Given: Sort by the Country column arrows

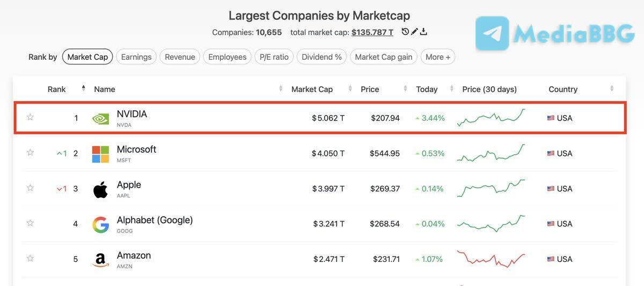Looking at the screenshot, I should pos(612,89).
